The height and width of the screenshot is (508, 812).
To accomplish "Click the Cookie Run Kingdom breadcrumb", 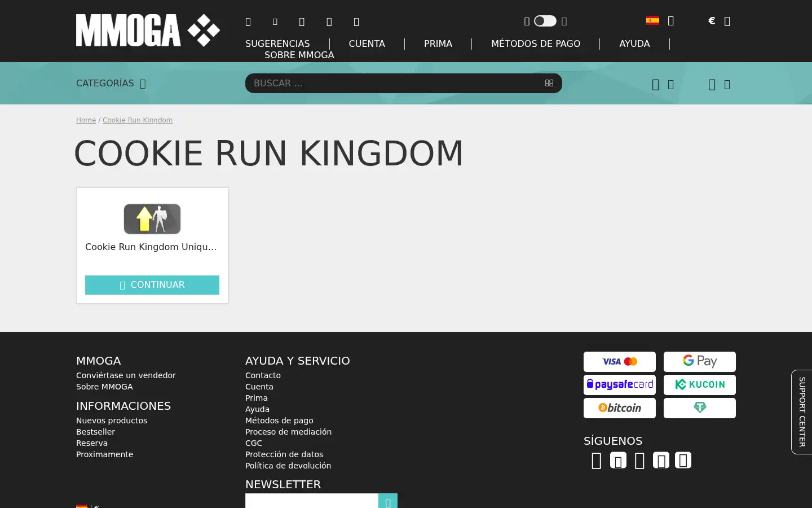I will click(x=138, y=120).
